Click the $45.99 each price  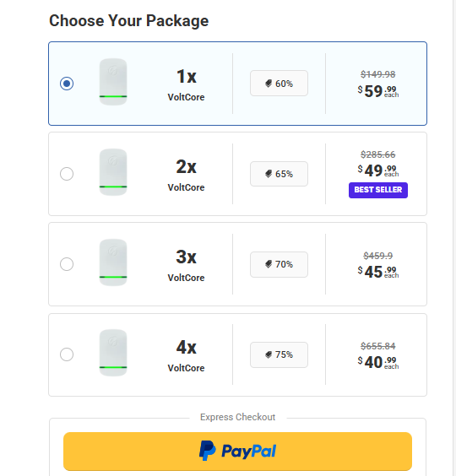(x=378, y=272)
